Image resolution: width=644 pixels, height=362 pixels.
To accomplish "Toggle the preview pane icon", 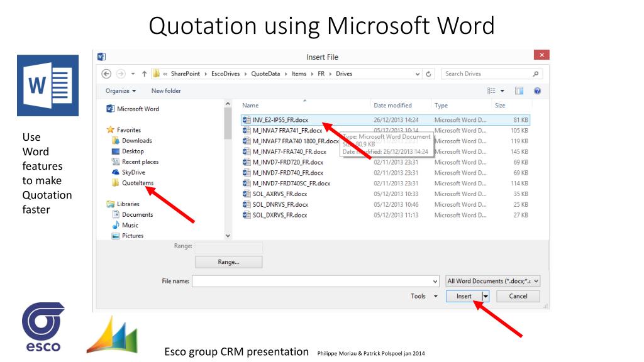I will tap(519, 90).
